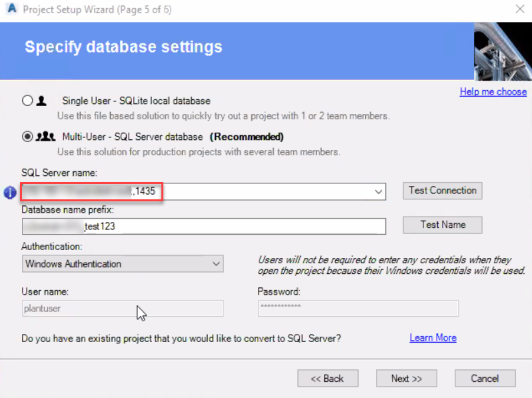
Task: Click the AutoCAD logo in title bar
Action: click(12, 8)
